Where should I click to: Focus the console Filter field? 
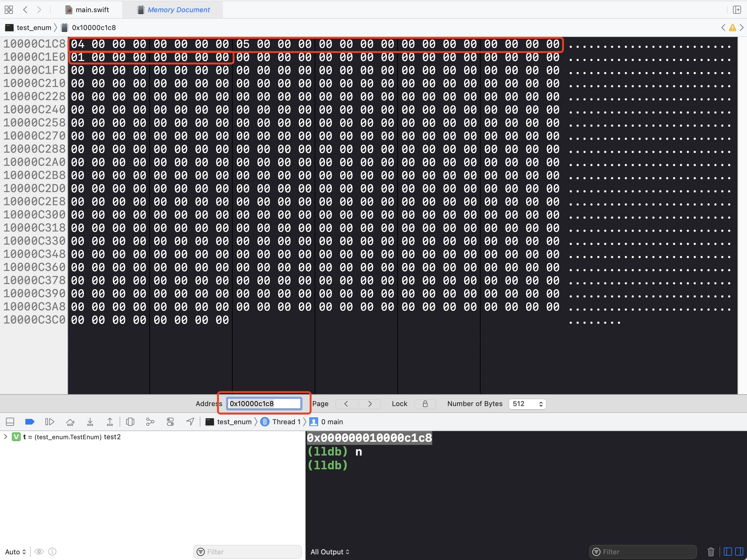[x=643, y=552]
